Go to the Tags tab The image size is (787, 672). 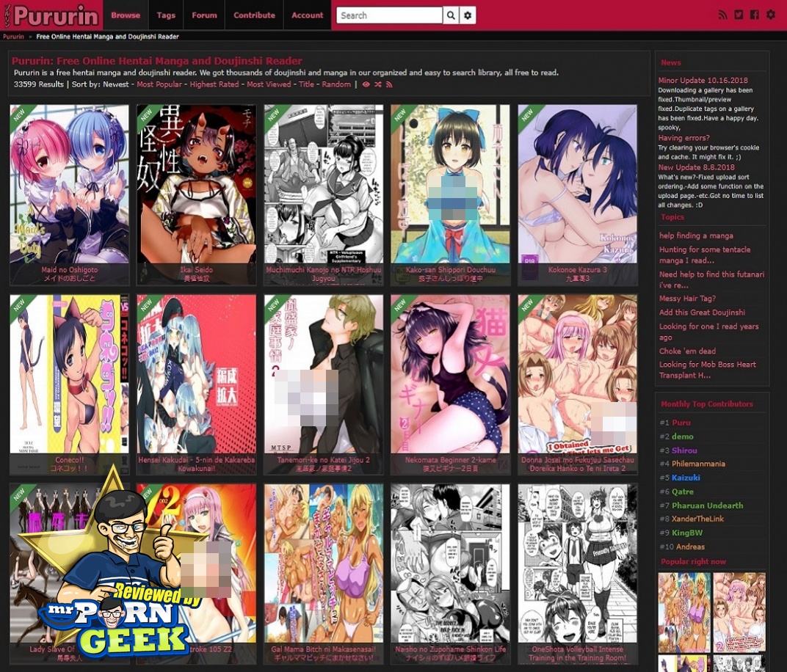pyautogui.click(x=166, y=15)
